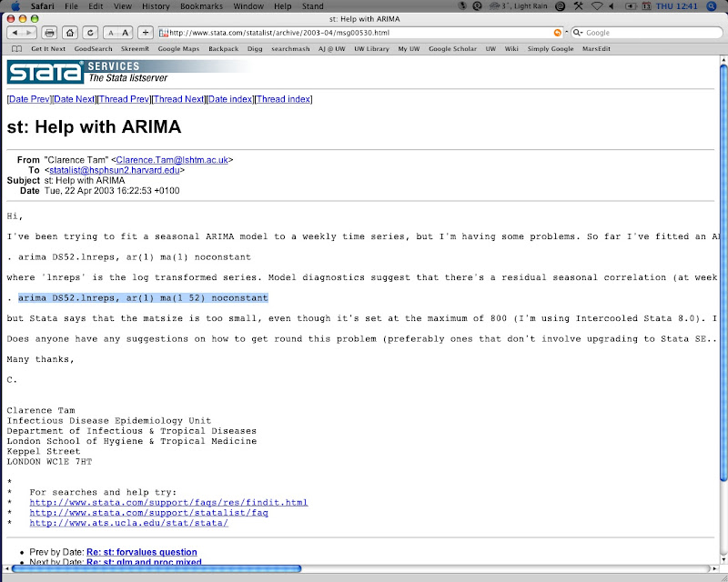Open the Thread Next link
The height and width of the screenshot is (582, 728).
click(178, 99)
